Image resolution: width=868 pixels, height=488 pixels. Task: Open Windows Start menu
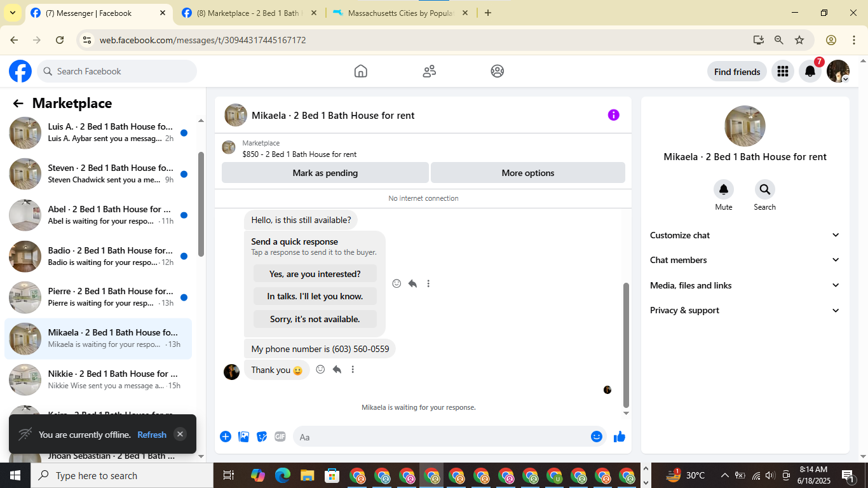click(x=15, y=475)
